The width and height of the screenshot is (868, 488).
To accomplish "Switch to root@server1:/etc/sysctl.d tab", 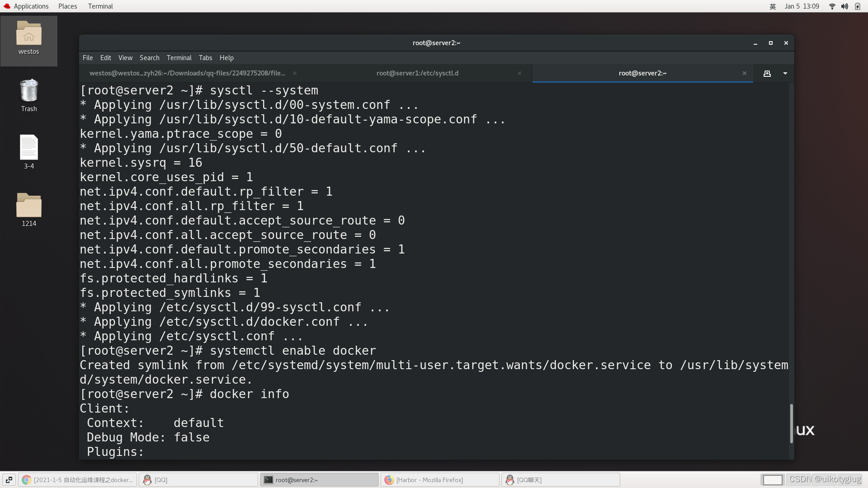I will 417,73.
